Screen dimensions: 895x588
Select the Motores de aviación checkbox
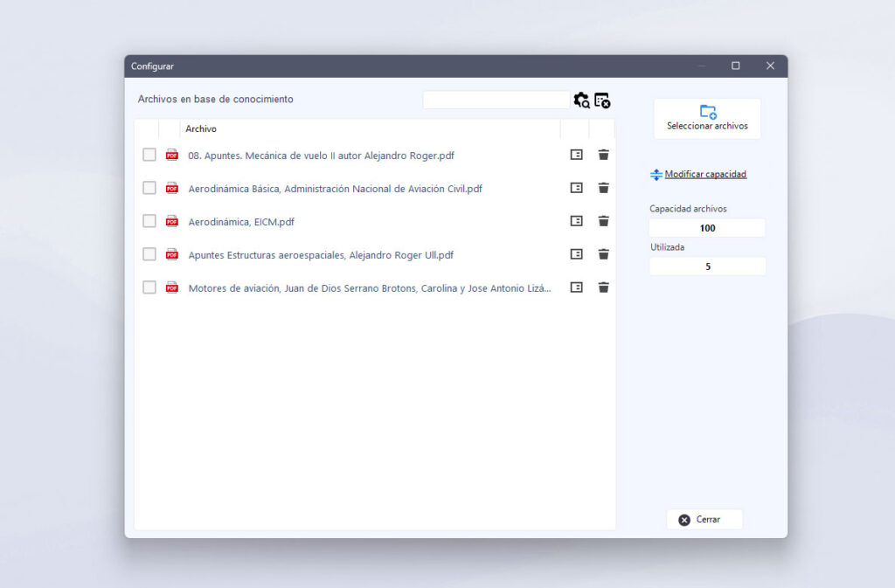pyautogui.click(x=149, y=287)
